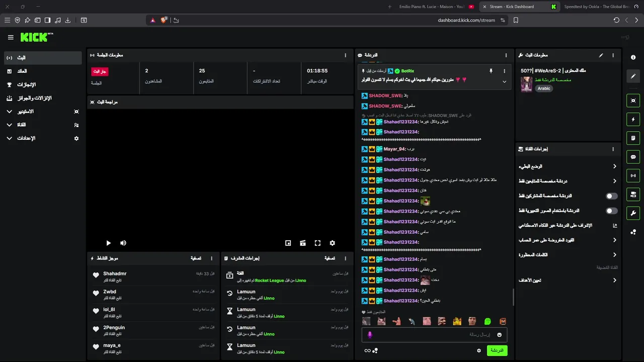
Task: Toggle subscribers-only chat switch
Action: 611,196
